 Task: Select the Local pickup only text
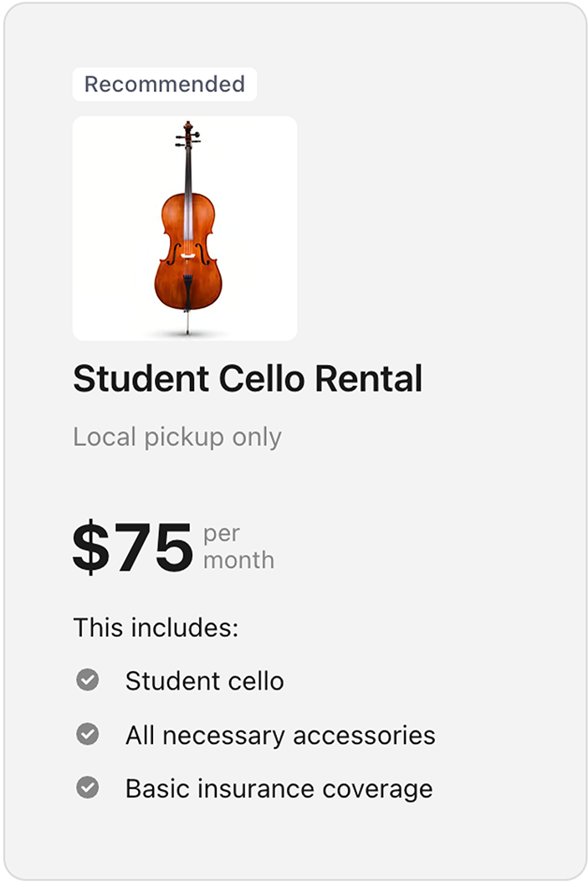tap(177, 437)
